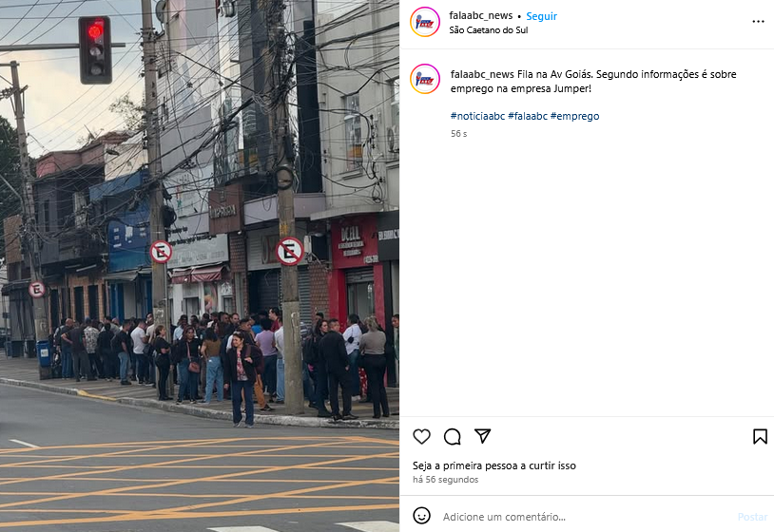Viewport: 774px width, 532px height.
Task: Share post using paper plane icon
Action: 482,436
